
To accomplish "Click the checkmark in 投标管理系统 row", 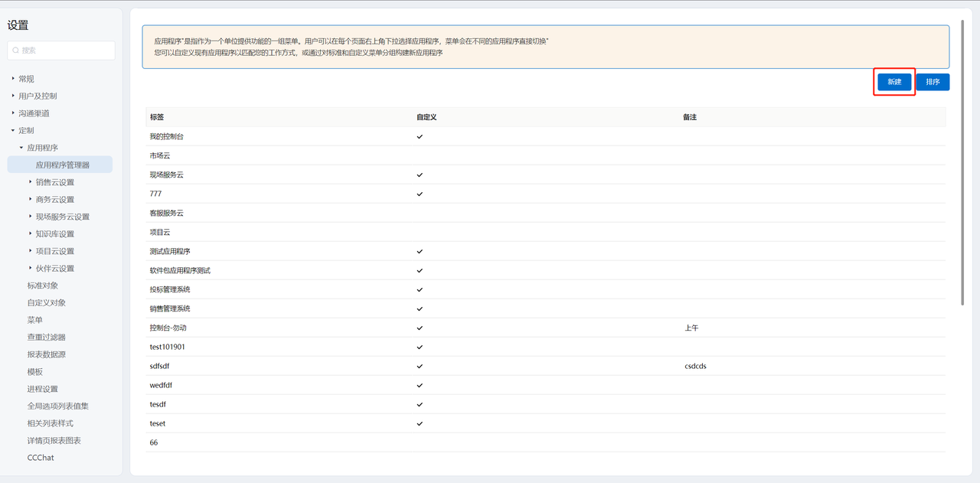I will [x=420, y=289].
